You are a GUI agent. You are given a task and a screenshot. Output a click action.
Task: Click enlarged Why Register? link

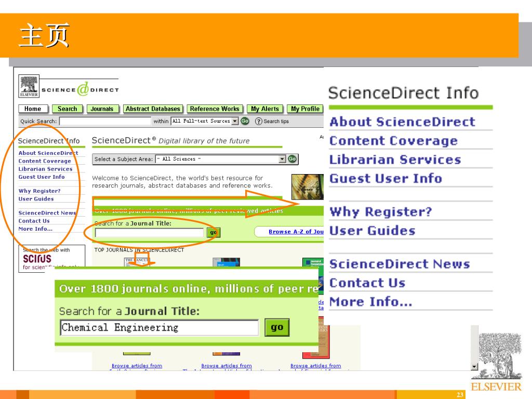pyautogui.click(x=381, y=212)
